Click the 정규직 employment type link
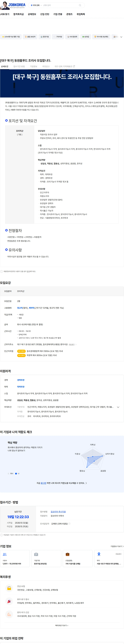The image size is (124, 644). [x=20, y=308]
